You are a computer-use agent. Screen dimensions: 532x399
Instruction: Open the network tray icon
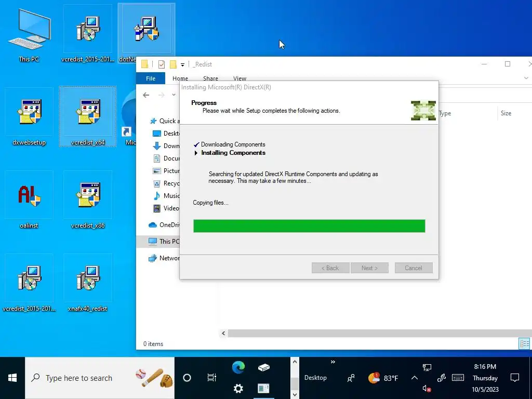click(x=427, y=367)
